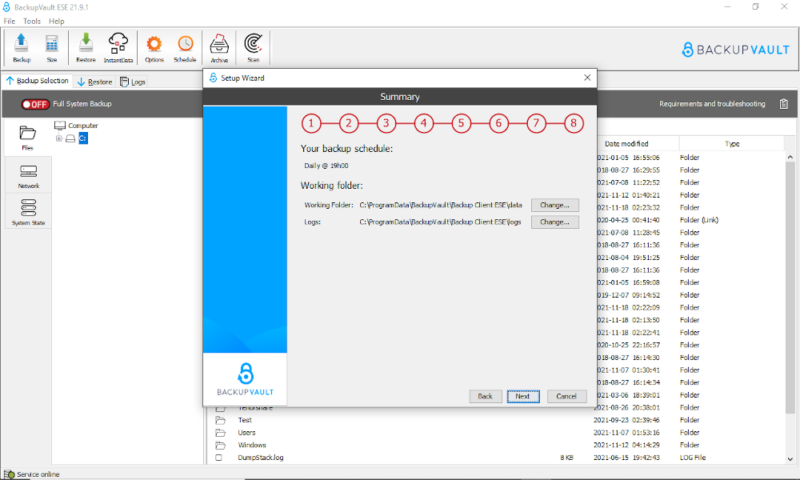The height and width of the screenshot is (480, 800).
Task: Select the System State sidebar icon
Action: tap(28, 212)
